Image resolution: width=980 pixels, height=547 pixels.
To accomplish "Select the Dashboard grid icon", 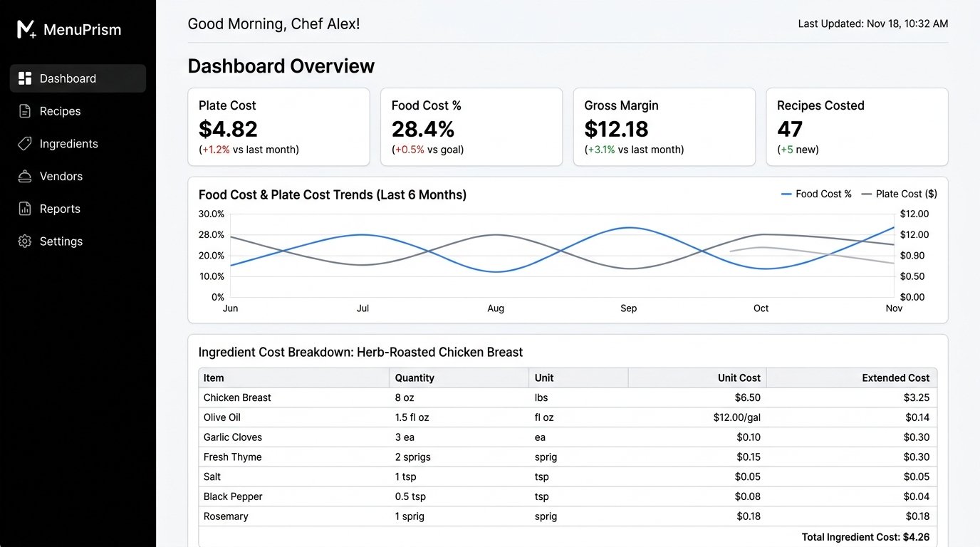I will click(25, 78).
